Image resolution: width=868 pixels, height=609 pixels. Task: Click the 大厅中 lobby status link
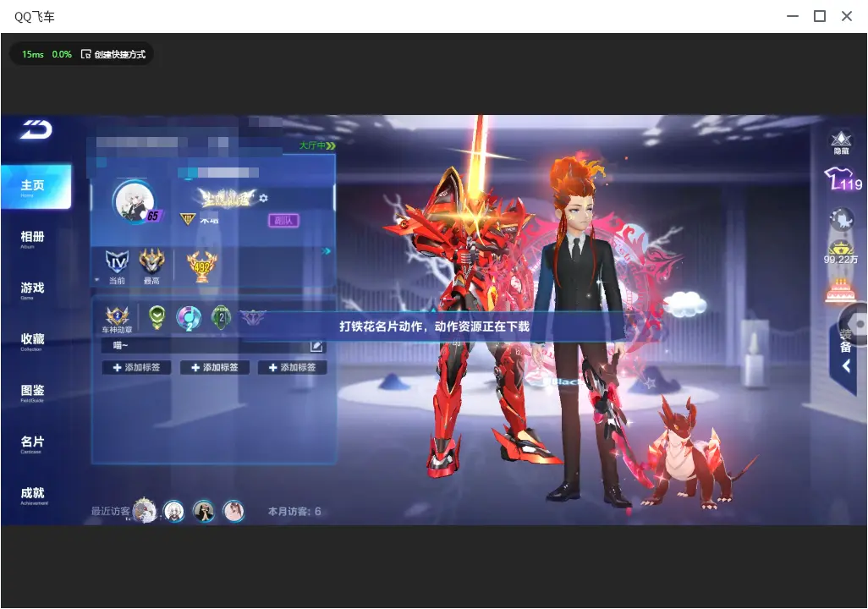point(317,145)
